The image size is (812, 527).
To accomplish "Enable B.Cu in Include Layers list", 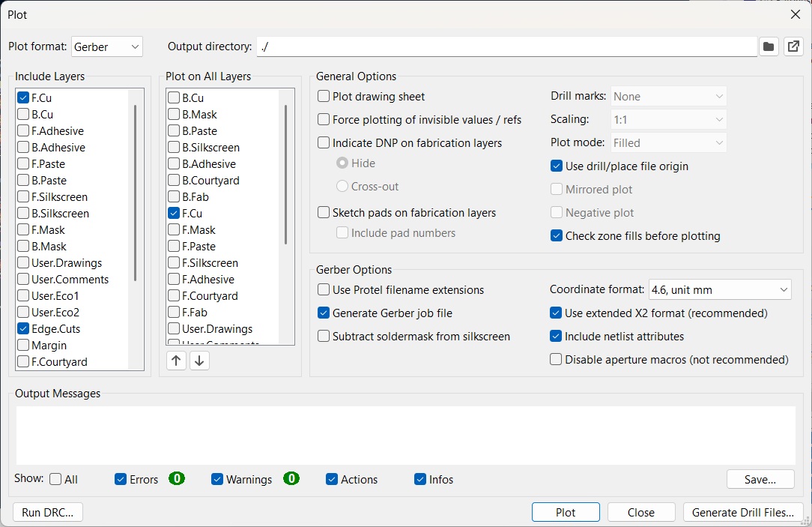I will pyautogui.click(x=23, y=115).
